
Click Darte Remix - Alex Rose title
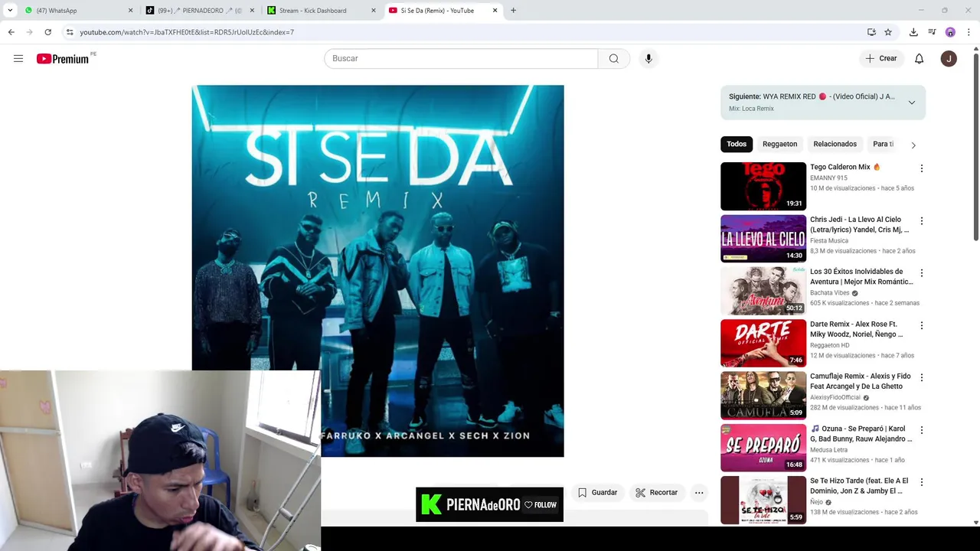pos(856,329)
